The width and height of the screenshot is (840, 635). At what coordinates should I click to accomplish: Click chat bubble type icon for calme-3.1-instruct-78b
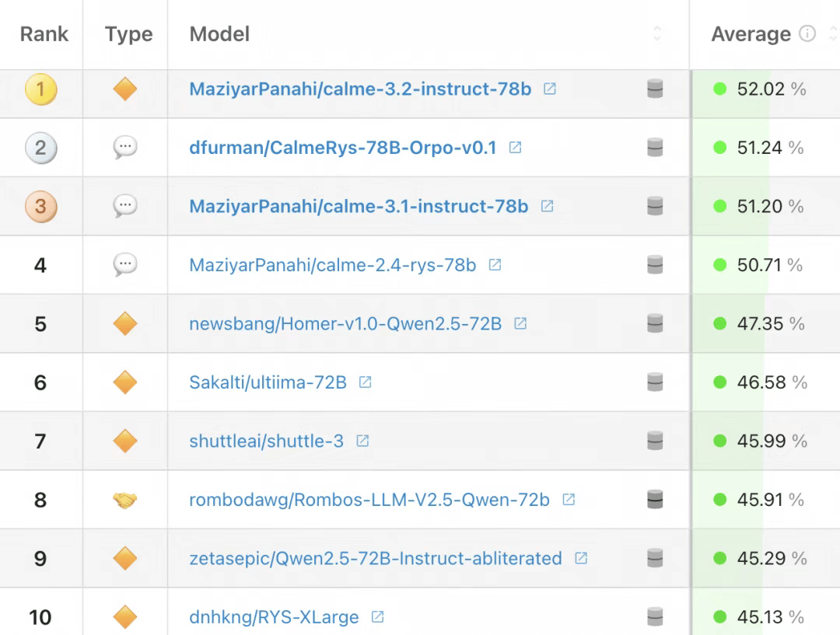point(125,206)
